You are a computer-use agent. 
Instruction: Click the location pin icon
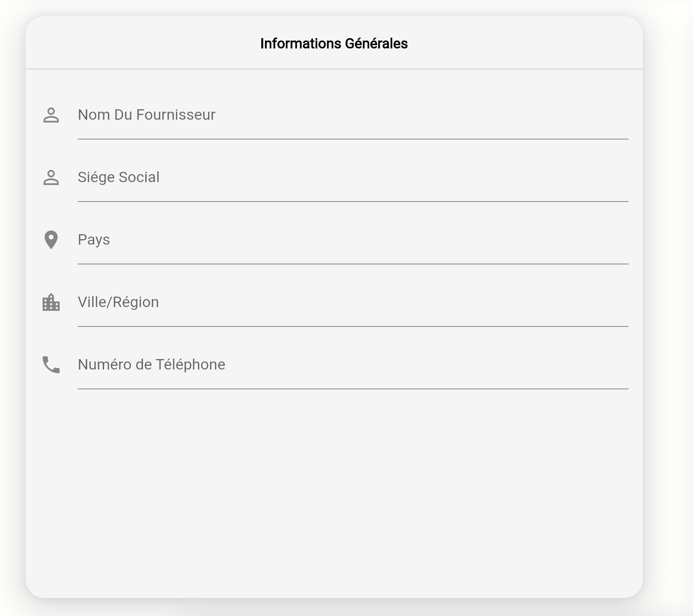pyautogui.click(x=51, y=240)
